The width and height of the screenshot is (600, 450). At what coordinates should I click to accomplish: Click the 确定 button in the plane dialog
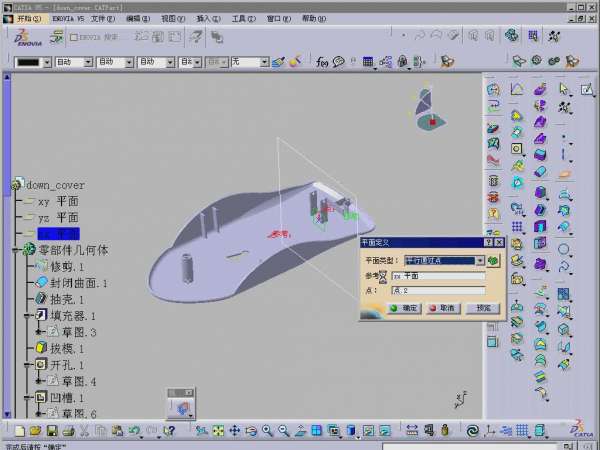tap(404, 308)
